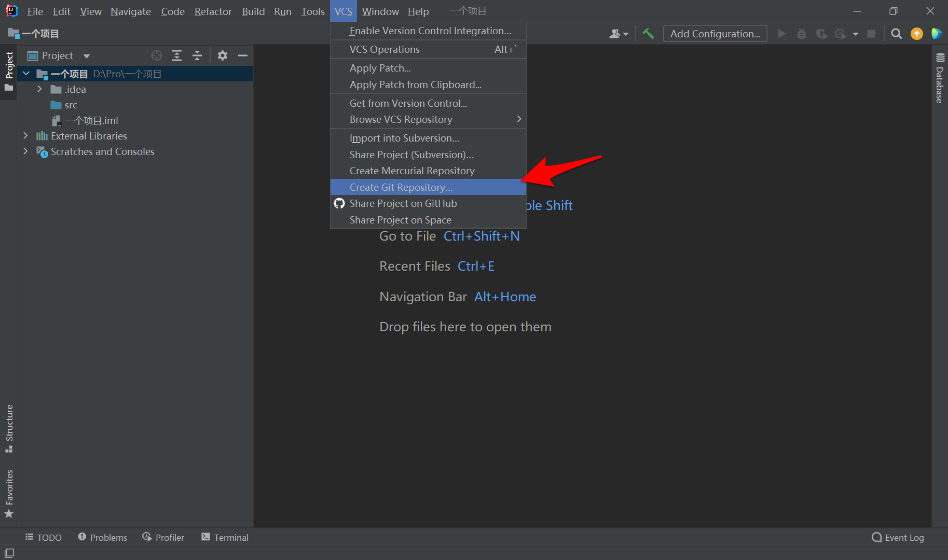Open the Refactor menu

(213, 11)
